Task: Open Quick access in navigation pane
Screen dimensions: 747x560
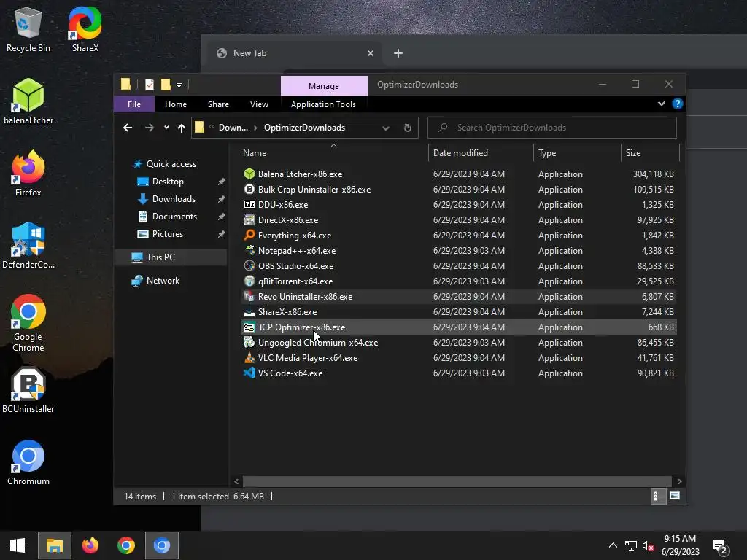Action: pyautogui.click(x=171, y=164)
